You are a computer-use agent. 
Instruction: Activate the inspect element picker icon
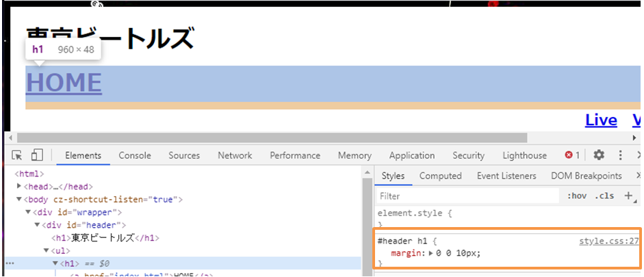coord(18,155)
